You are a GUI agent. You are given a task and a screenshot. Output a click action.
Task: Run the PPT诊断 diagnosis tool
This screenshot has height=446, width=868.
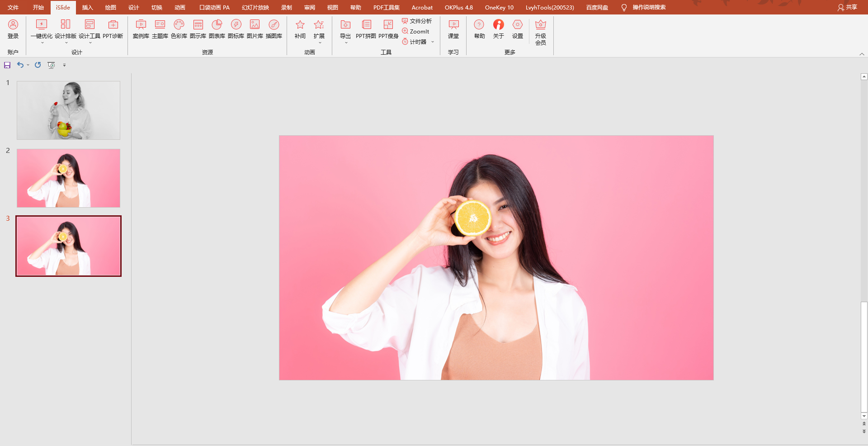[113, 29]
